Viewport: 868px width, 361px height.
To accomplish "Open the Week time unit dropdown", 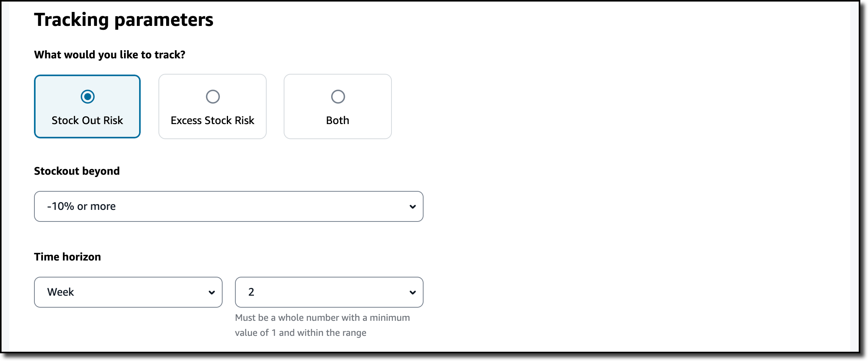I will pyautogui.click(x=128, y=292).
